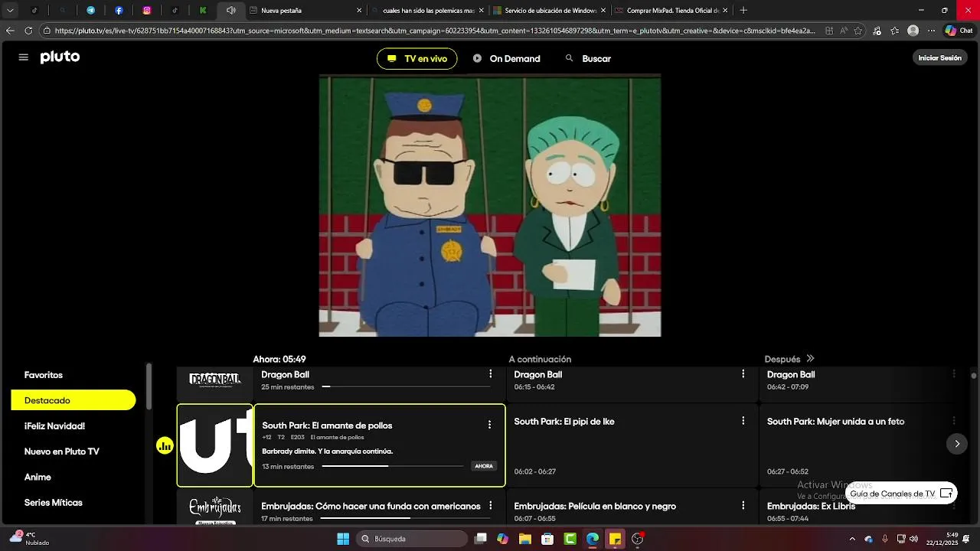Go back in the browser
The image size is (980, 551).
point(10,31)
